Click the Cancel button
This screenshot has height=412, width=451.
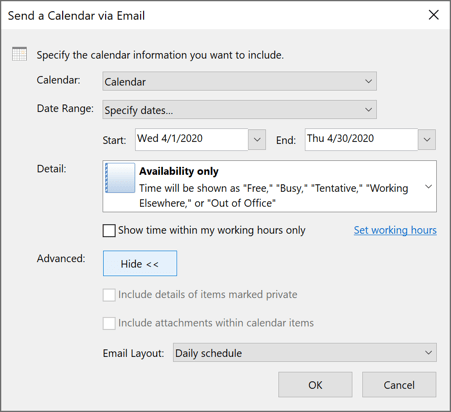399,385
